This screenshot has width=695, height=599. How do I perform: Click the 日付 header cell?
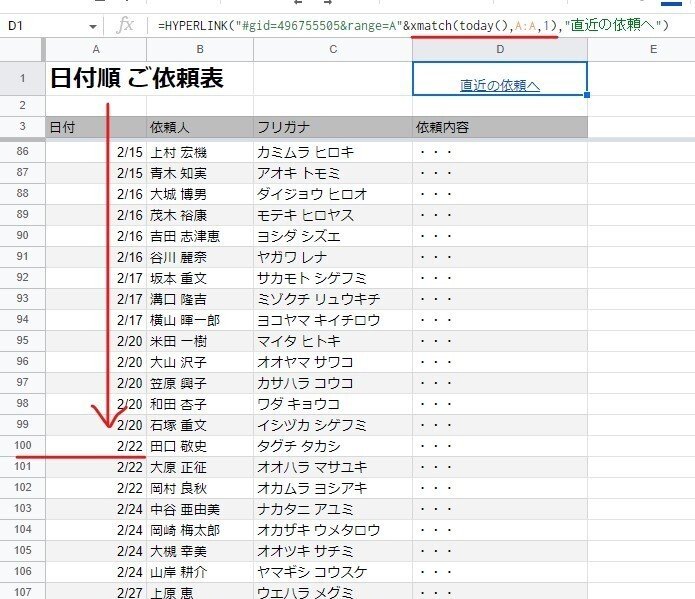pyautogui.click(x=96, y=127)
